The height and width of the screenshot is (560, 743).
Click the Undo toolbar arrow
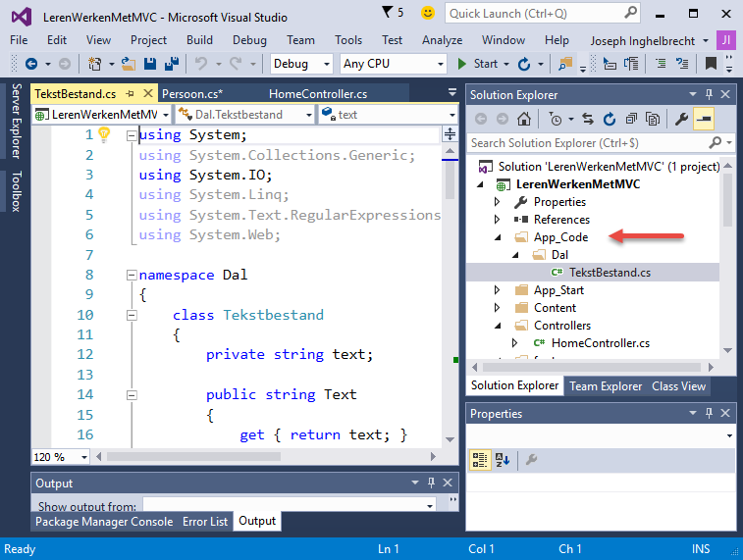[x=201, y=64]
